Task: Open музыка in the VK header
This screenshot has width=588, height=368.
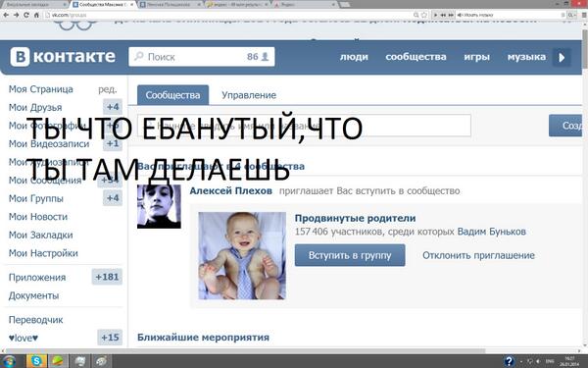Action: click(x=526, y=57)
